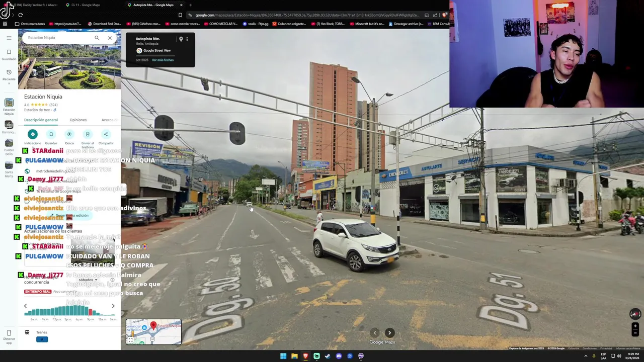The height and width of the screenshot is (362, 644).
Task: Open the Google Maps hamburger menu
Action: [x=9, y=38]
